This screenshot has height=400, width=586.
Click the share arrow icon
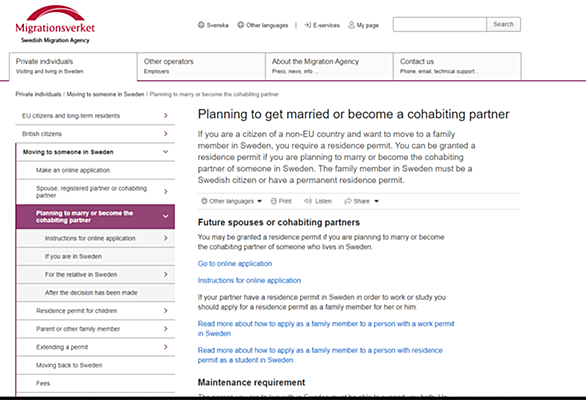point(348,201)
